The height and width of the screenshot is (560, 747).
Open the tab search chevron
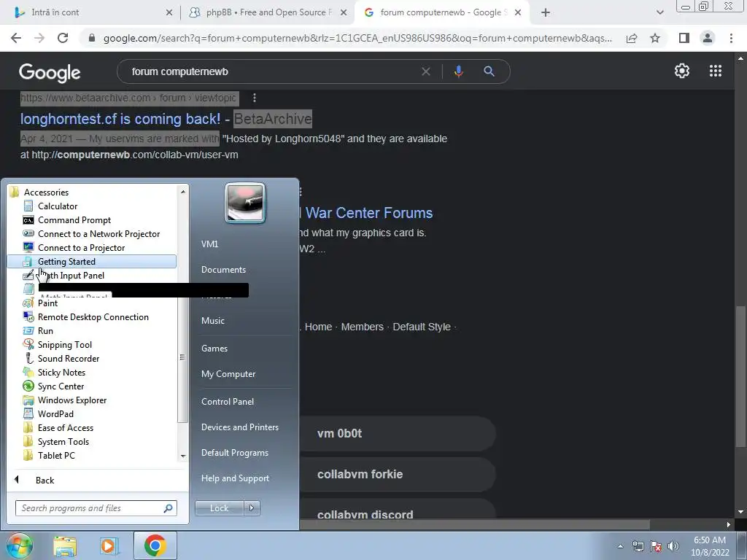click(x=659, y=12)
